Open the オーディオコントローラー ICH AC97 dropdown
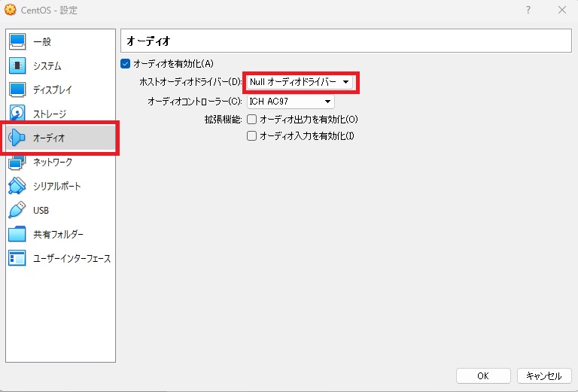The width and height of the screenshot is (578, 392). pos(291,102)
